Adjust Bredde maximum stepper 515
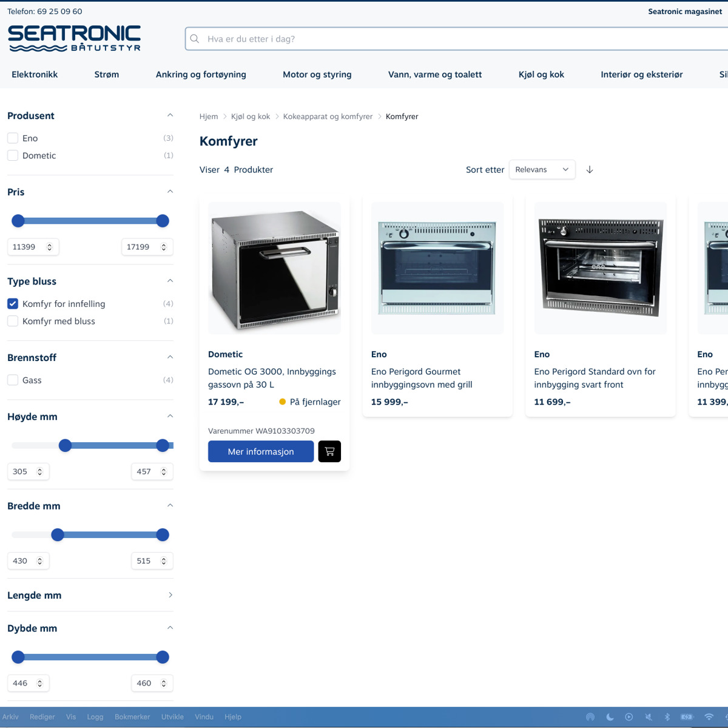The width and height of the screenshot is (728, 728). click(164, 561)
